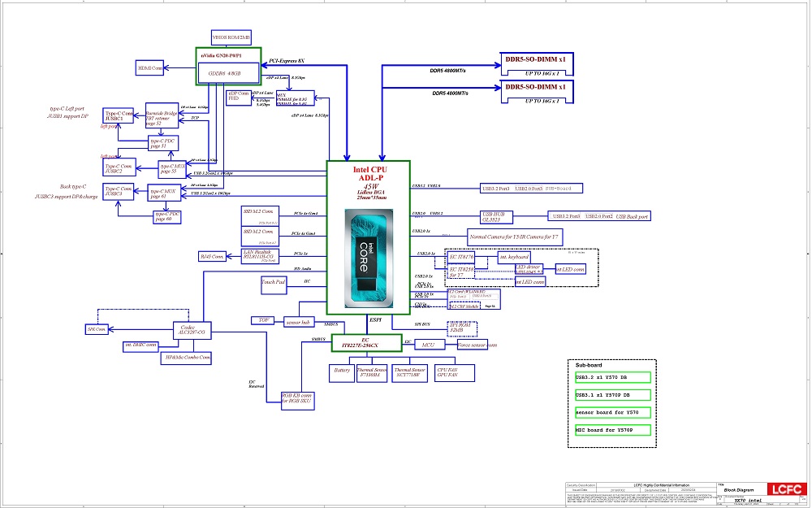Image resolution: width=812 pixels, height=508 pixels.
Task: Select the Back type-C annotation
Action: 73,187
